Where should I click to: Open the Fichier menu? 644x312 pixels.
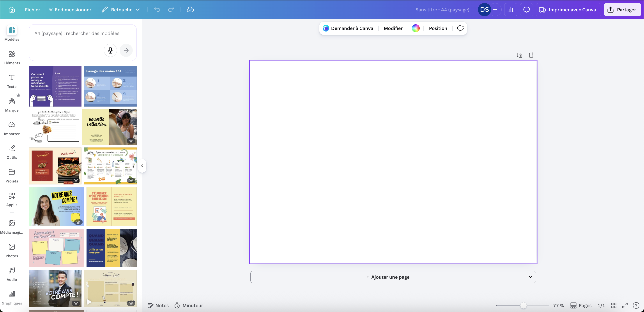[32, 9]
